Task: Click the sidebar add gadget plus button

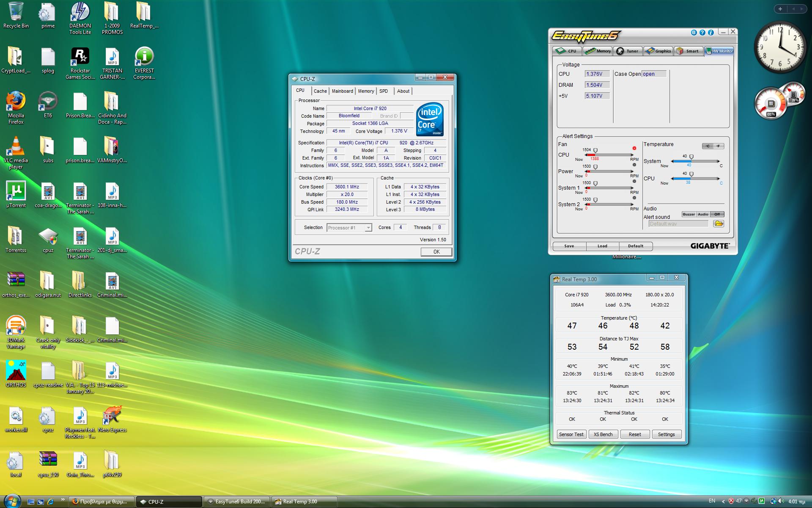Action: (780, 8)
